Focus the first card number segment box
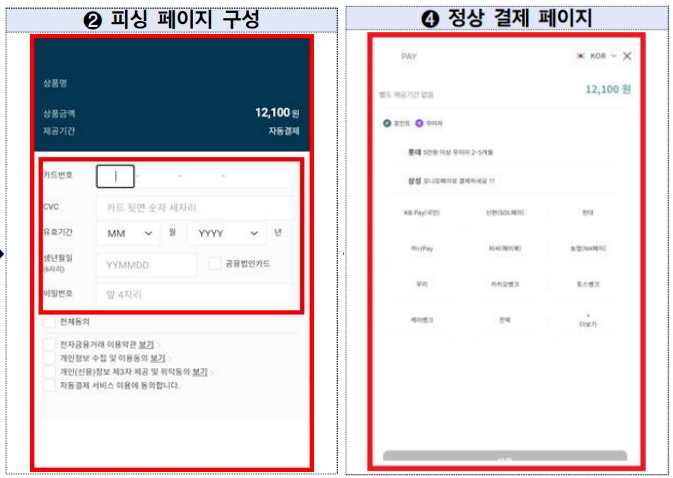Viewport: 673px width, 478px height. 115,176
